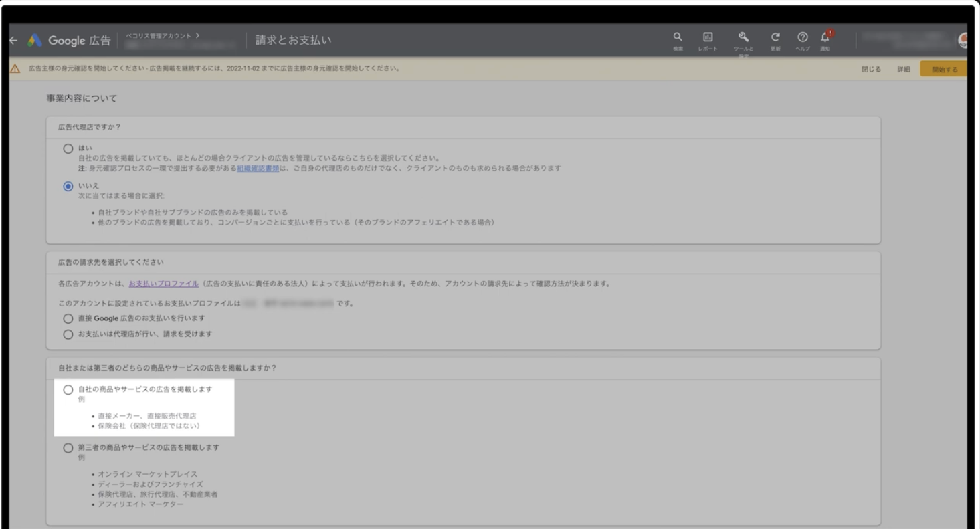Open Tools and Settings wrench icon
Screen dimensions: 980x529
pos(743,38)
